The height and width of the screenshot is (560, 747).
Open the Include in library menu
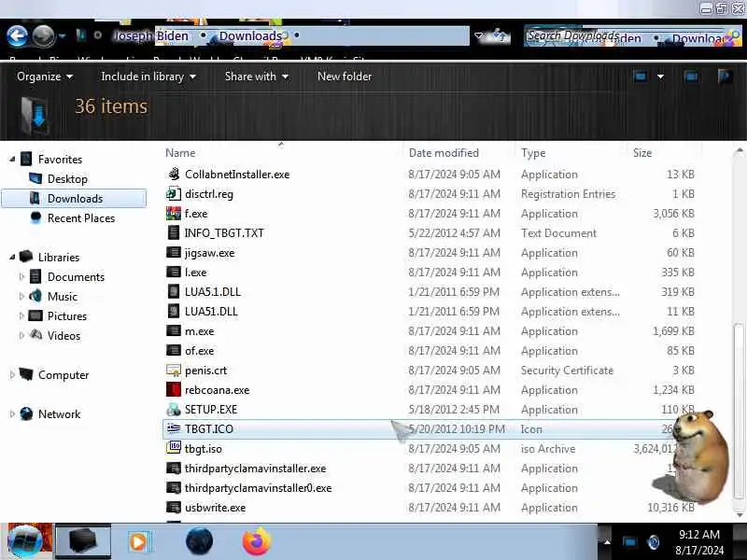(148, 77)
